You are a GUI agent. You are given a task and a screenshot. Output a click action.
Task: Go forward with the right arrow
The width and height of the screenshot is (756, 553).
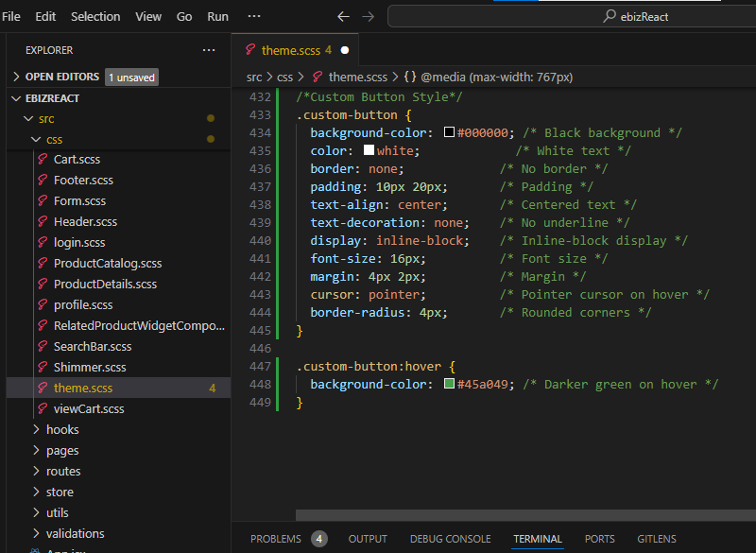click(368, 16)
